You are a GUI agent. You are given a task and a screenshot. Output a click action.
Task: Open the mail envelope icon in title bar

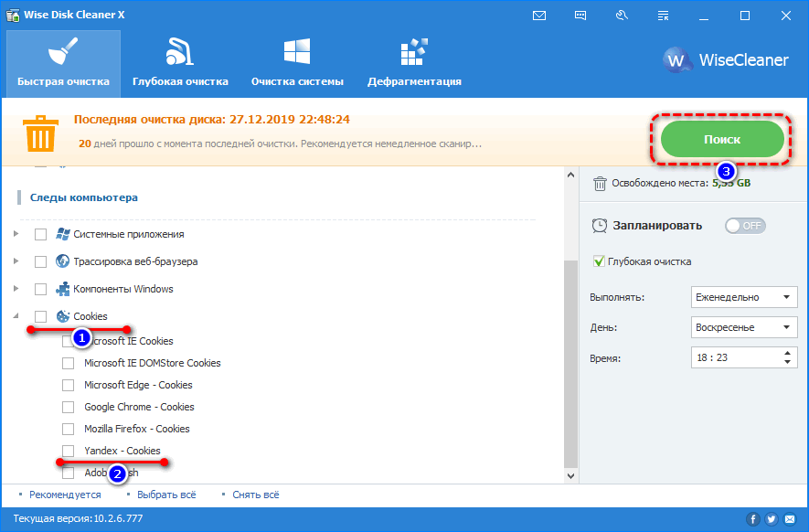coord(539,16)
